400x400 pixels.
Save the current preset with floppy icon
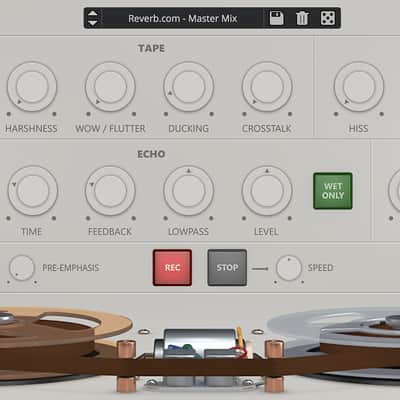click(276, 18)
